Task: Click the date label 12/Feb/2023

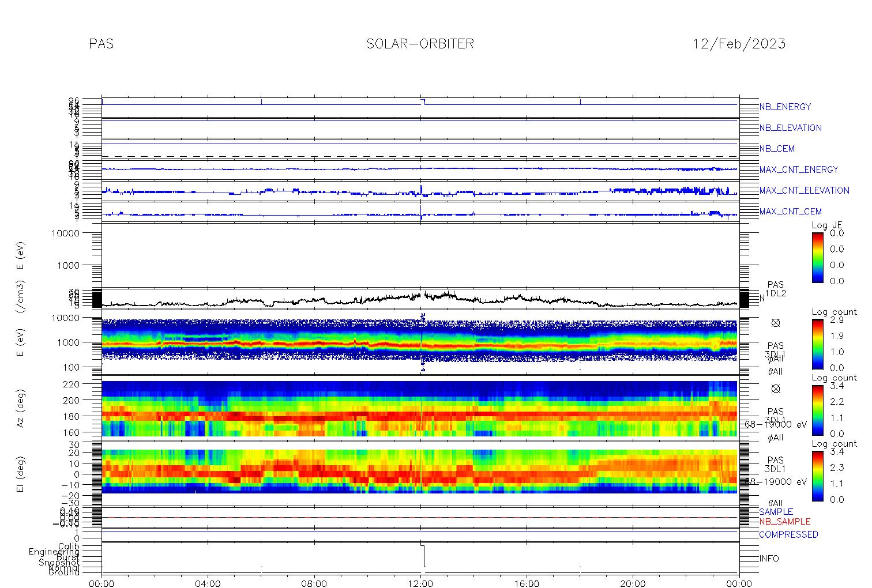Action: pos(739,44)
